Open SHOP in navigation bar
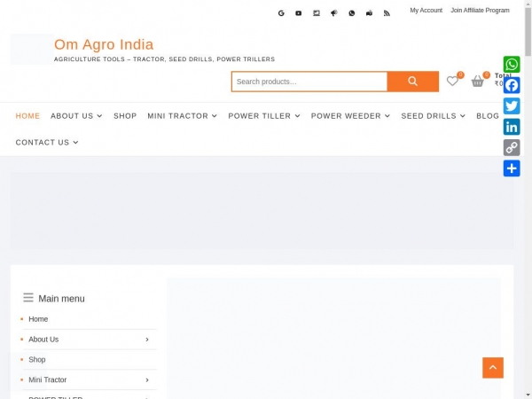This screenshot has height=399, width=532. (125, 116)
